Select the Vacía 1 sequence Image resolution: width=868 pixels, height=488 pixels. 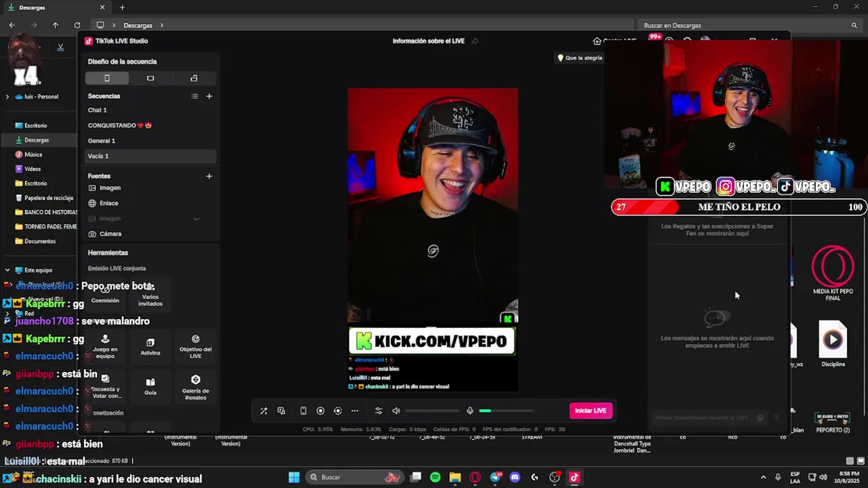pyautogui.click(x=151, y=156)
